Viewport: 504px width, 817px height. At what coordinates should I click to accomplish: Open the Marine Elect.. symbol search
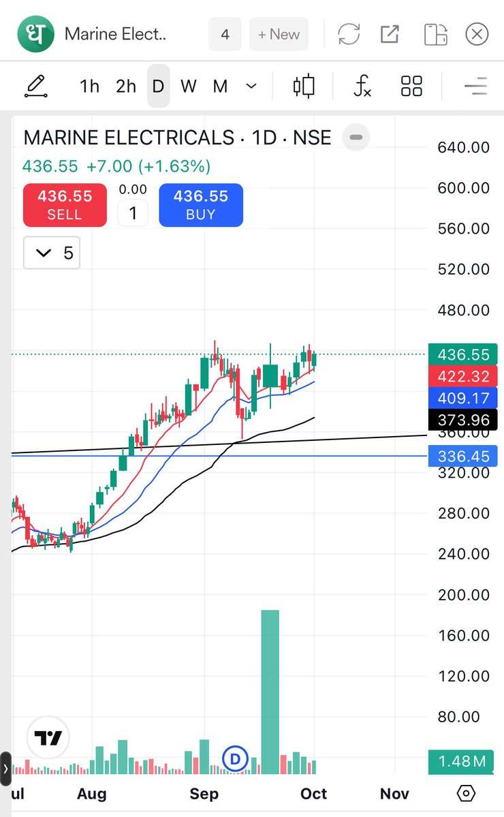tap(115, 34)
